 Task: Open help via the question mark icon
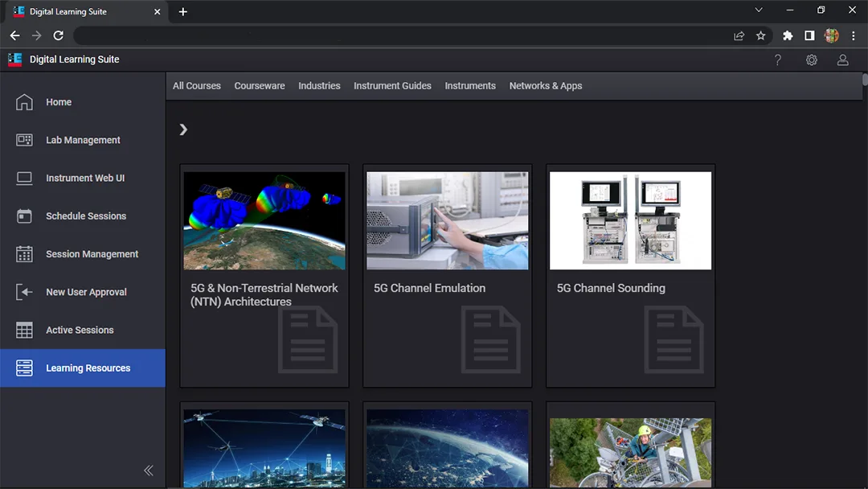point(778,60)
